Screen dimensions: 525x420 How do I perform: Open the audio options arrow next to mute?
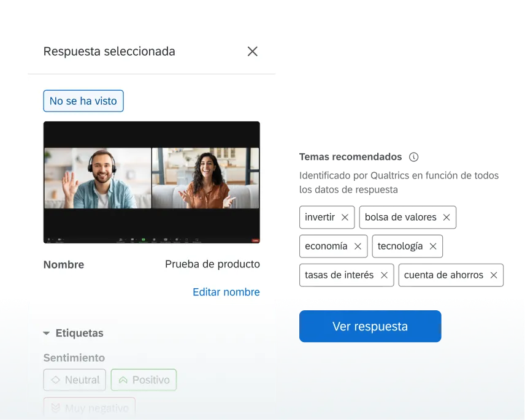[52, 239]
